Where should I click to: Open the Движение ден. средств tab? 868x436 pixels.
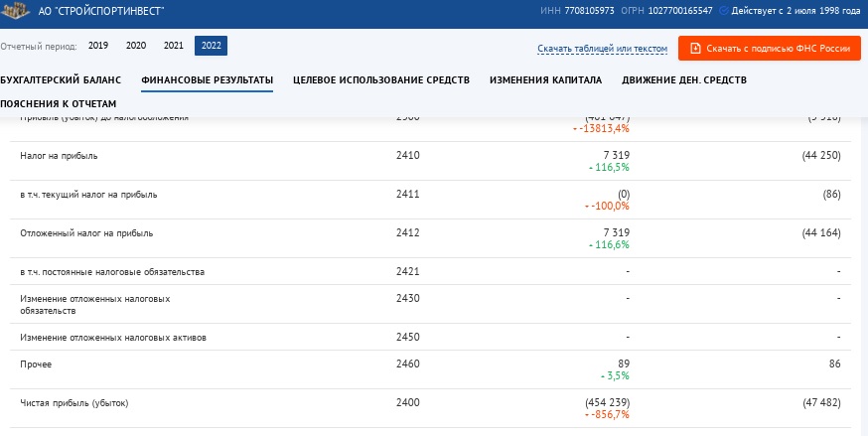[x=684, y=79]
